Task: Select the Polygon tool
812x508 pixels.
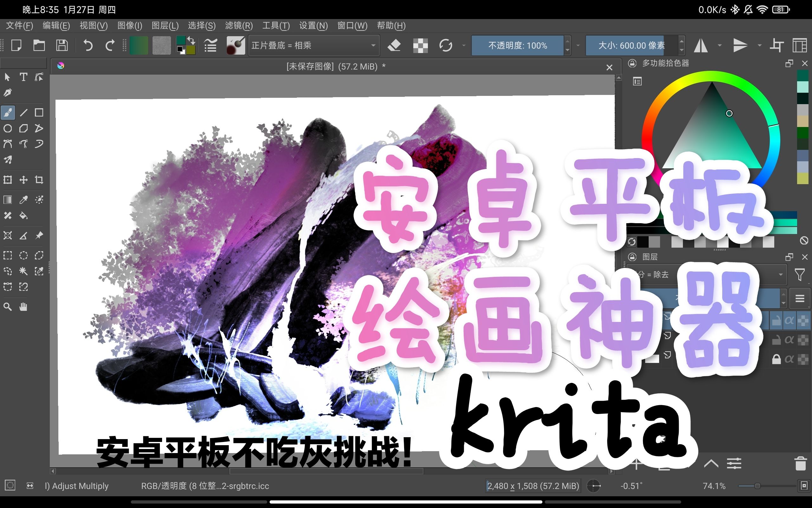Action: pos(23,128)
